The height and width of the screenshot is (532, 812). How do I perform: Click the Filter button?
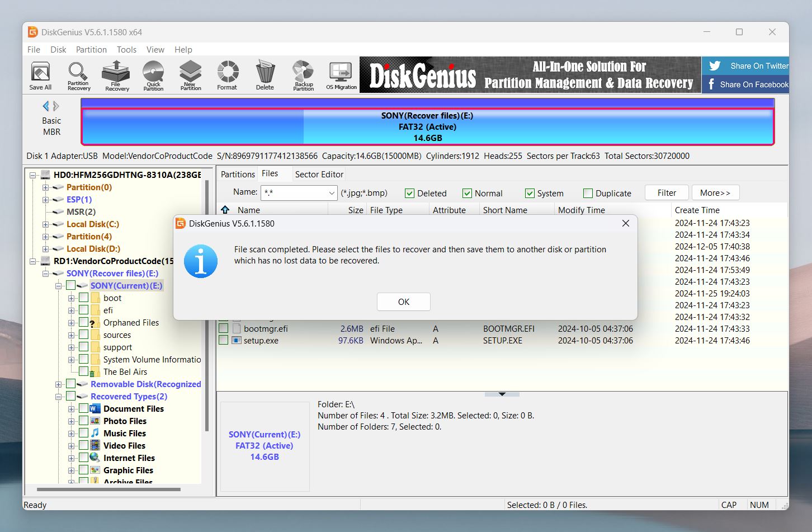coord(667,192)
